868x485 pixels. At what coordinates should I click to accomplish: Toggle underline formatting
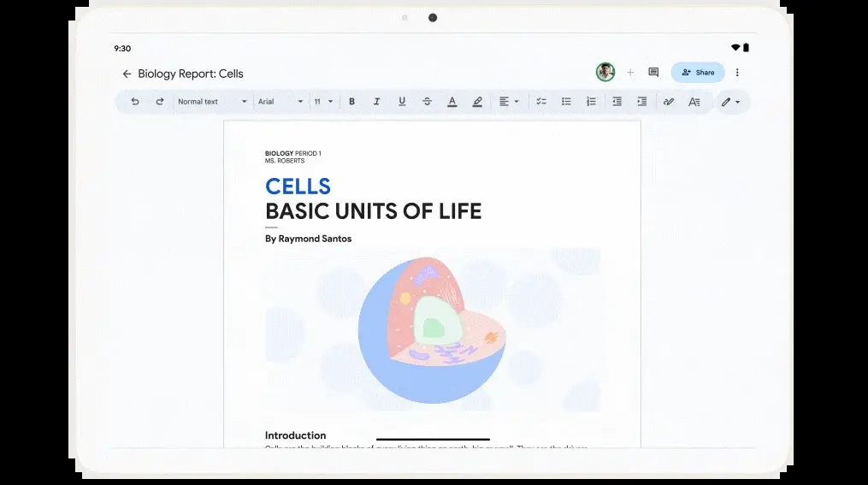tap(402, 102)
